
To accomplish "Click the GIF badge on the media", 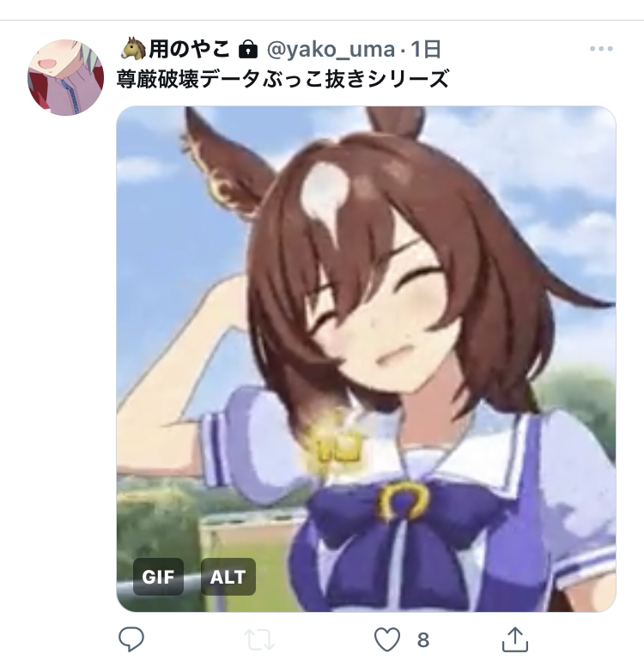I will 158,577.
